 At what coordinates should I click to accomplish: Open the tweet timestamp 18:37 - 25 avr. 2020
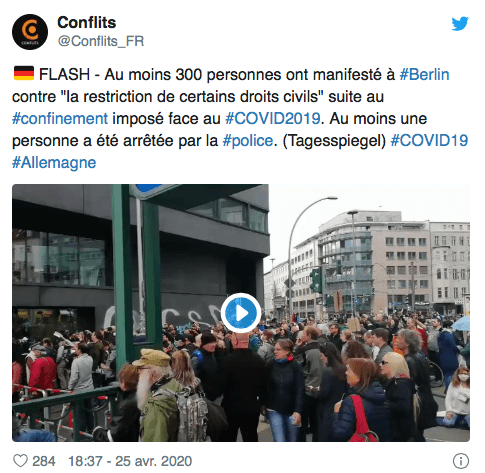tap(130, 461)
